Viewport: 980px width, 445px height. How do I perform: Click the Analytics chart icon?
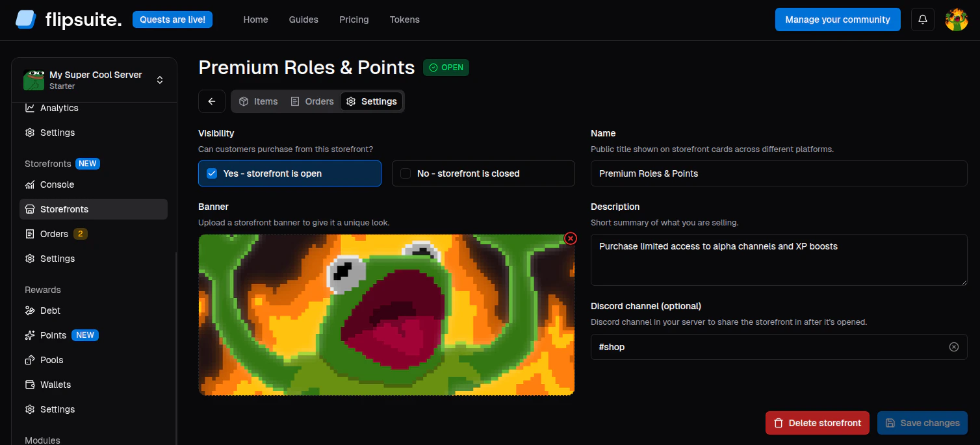(29, 108)
